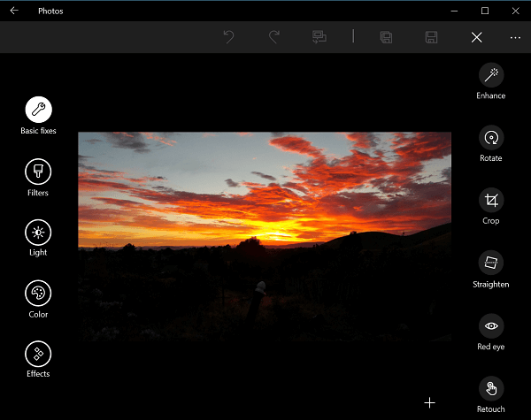Save a copy of the photo

pos(386,37)
